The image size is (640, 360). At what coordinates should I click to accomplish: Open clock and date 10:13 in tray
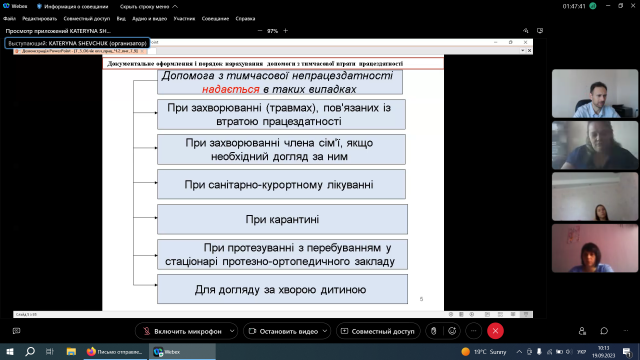tap(604, 352)
